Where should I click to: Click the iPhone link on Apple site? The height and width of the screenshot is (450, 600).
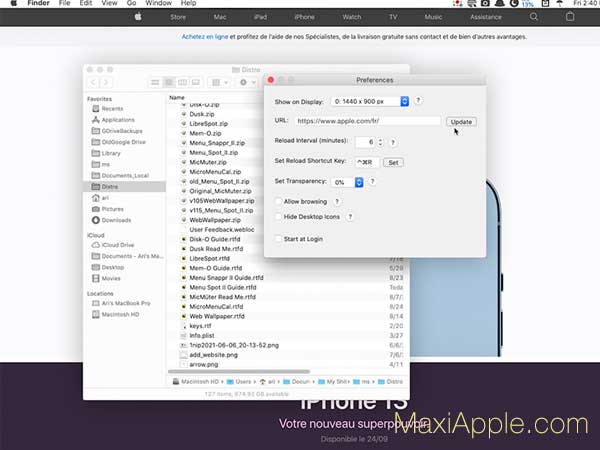(x=305, y=17)
